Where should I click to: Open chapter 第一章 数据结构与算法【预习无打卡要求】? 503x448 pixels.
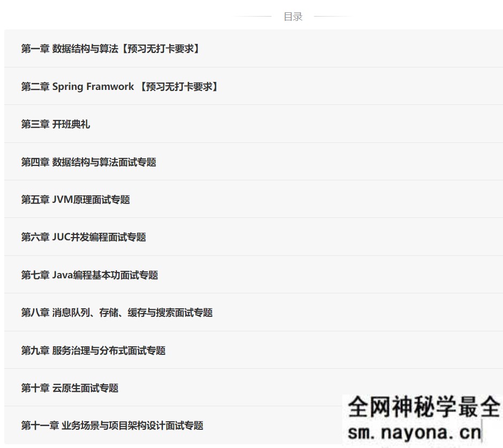(x=253, y=48)
